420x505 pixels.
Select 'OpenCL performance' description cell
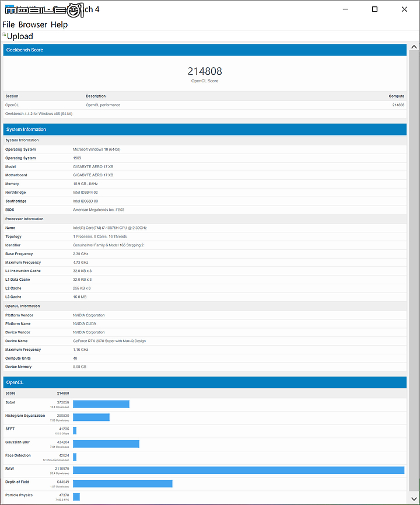pyautogui.click(x=103, y=105)
